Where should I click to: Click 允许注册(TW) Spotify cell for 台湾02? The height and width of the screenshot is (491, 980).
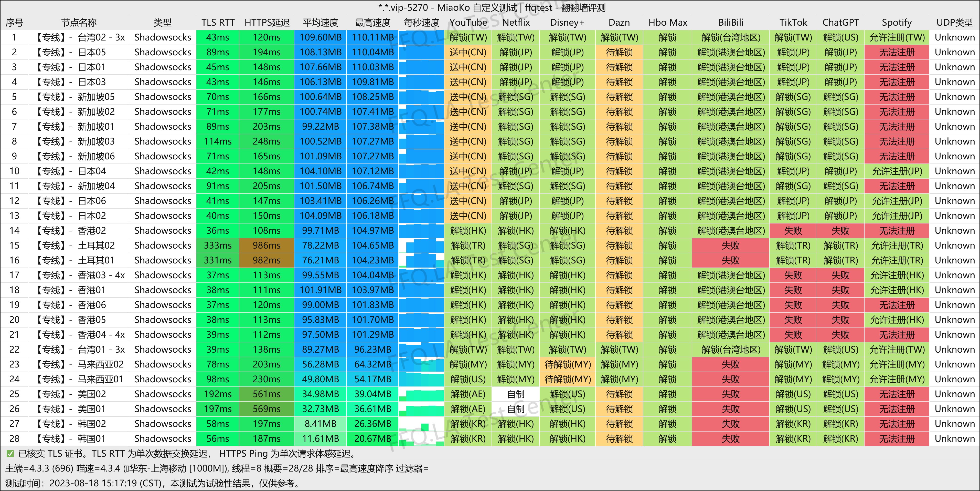pyautogui.click(x=897, y=37)
